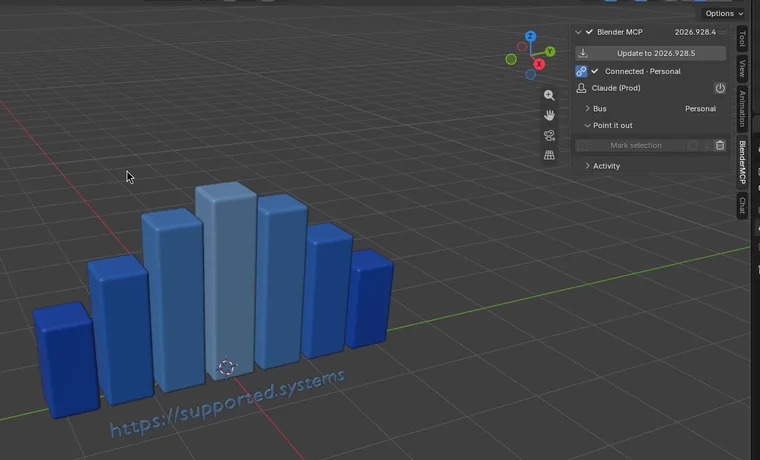The height and width of the screenshot is (460, 760).
Task: Click the blue Z axis gizmo ball
Action: click(530, 36)
